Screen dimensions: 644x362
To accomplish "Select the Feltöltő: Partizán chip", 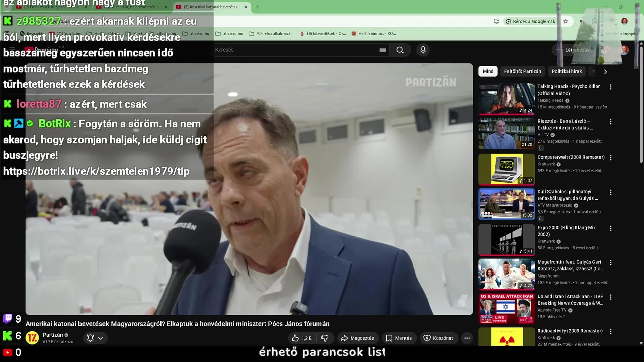I will (523, 71).
